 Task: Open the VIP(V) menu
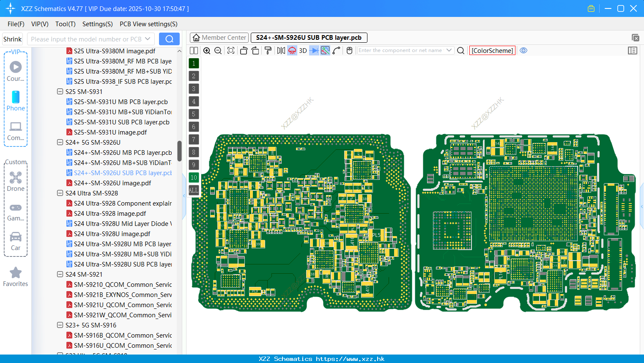[40, 24]
